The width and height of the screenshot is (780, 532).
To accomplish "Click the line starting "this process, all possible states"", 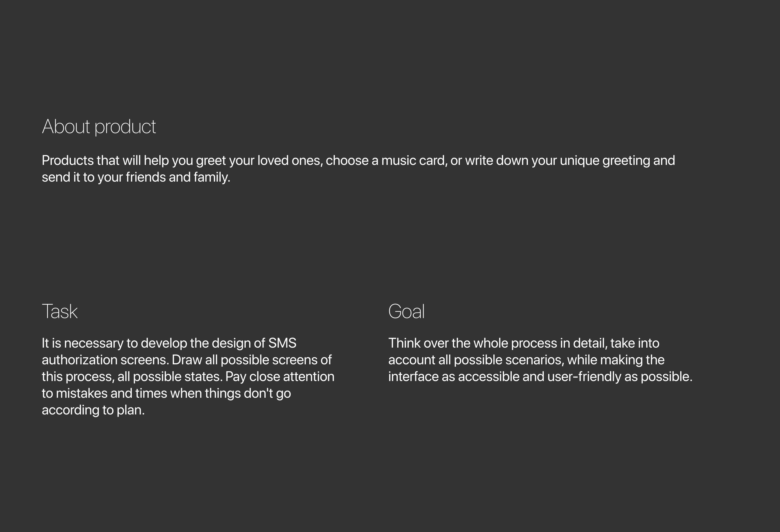I will (x=188, y=377).
